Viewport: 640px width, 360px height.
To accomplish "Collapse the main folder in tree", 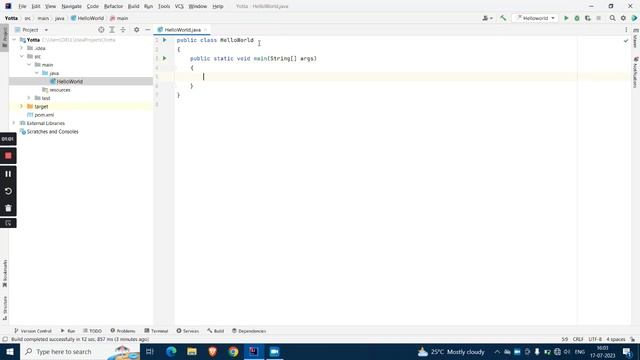I will (x=29, y=65).
